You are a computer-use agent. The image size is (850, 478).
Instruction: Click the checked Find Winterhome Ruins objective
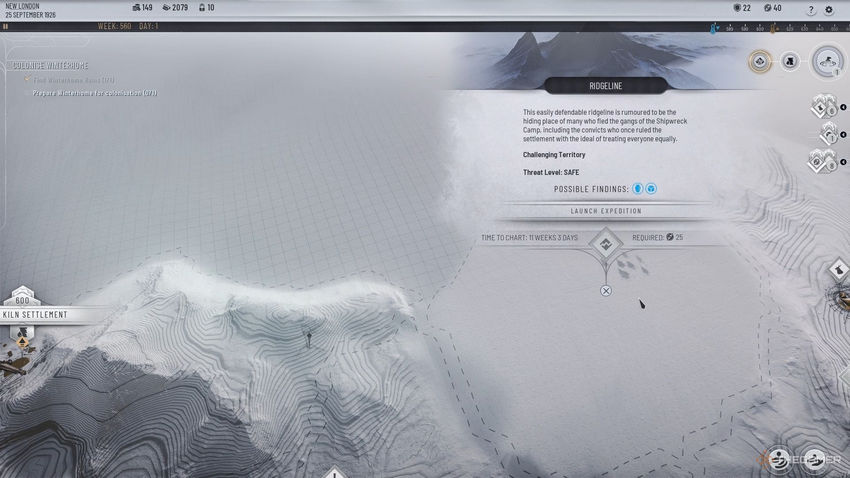74,80
